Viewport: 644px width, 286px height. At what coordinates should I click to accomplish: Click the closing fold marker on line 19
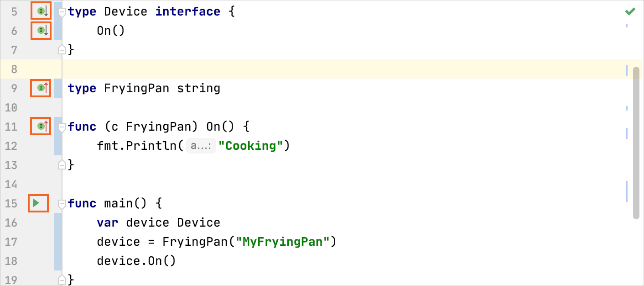tap(62, 278)
